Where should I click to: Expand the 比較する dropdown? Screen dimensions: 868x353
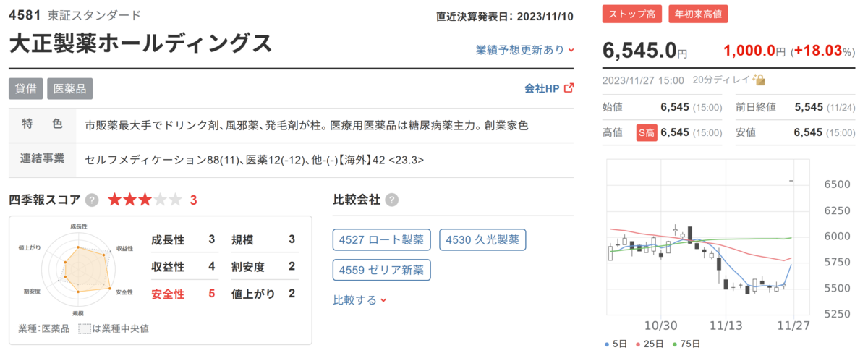click(x=359, y=299)
